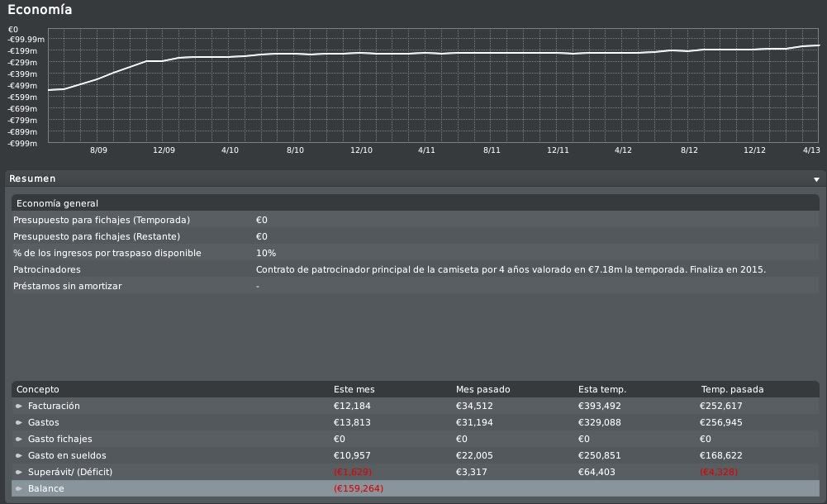Sort by the Concepto column header
Screen dimensions: 827x504
pos(37,389)
